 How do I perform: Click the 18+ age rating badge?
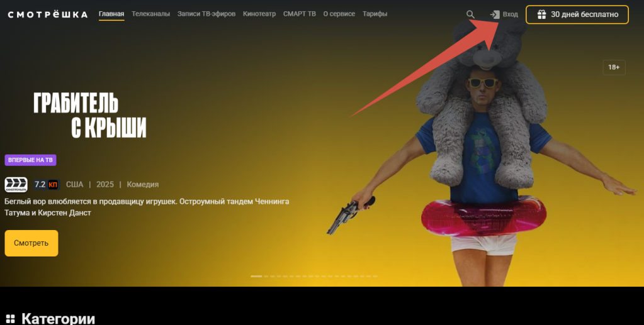tap(614, 67)
